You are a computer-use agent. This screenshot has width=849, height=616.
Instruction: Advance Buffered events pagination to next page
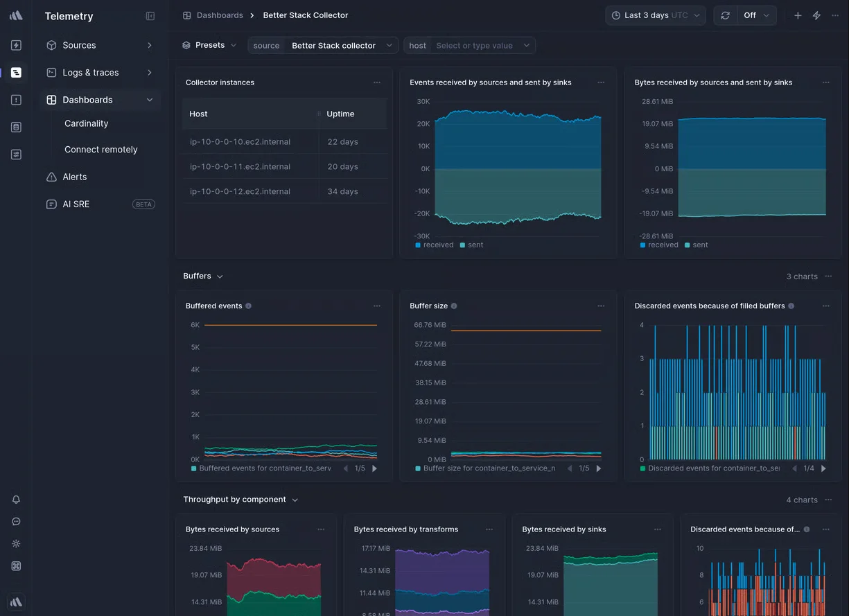click(x=374, y=468)
